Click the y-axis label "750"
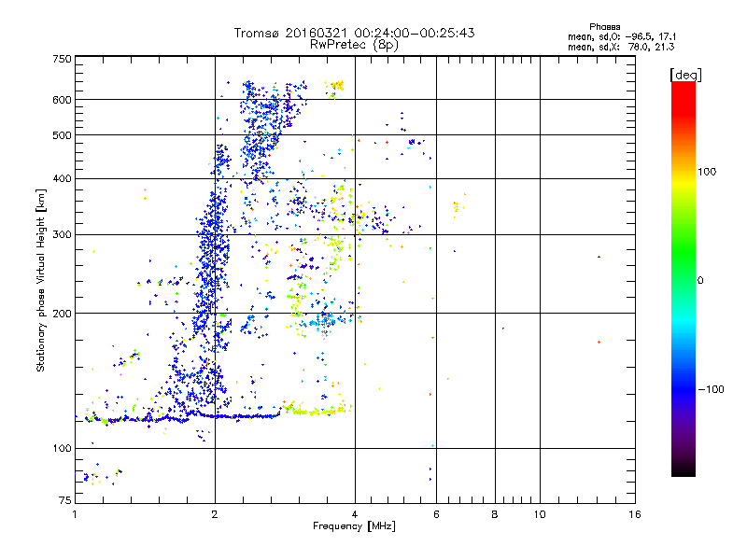 click(62, 59)
